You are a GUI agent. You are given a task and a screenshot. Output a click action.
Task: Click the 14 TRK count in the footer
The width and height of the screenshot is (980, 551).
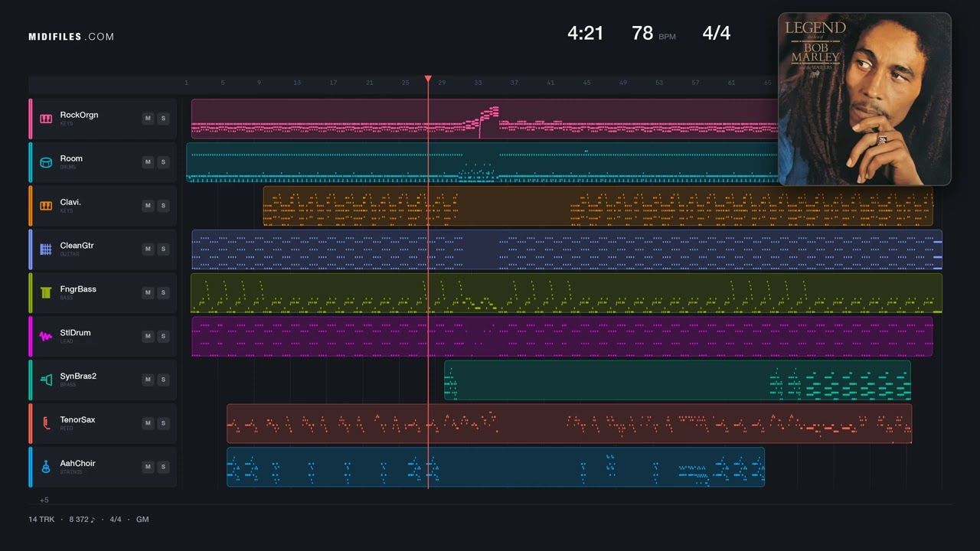[x=41, y=520]
